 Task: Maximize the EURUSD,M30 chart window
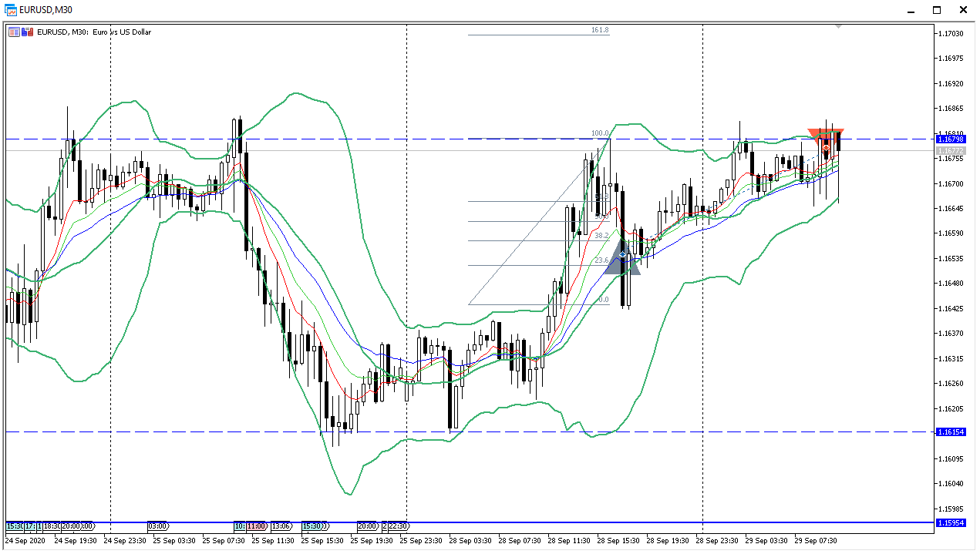click(x=937, y=10)
